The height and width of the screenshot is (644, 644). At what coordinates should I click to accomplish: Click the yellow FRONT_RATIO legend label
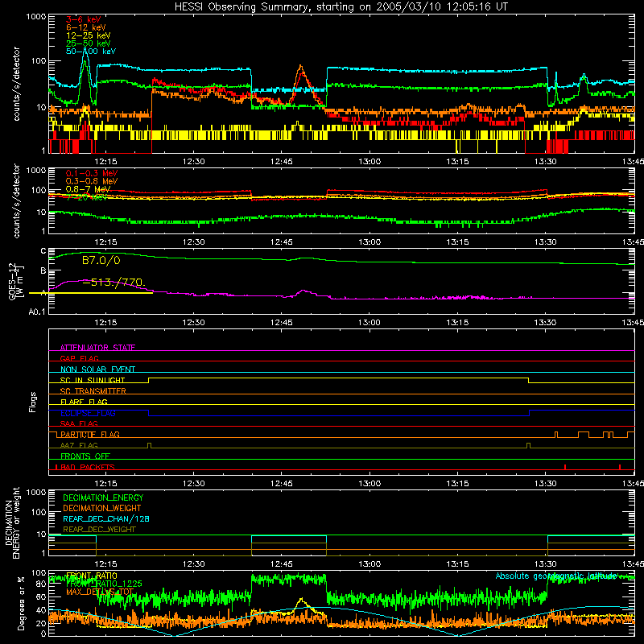(92, 576)
